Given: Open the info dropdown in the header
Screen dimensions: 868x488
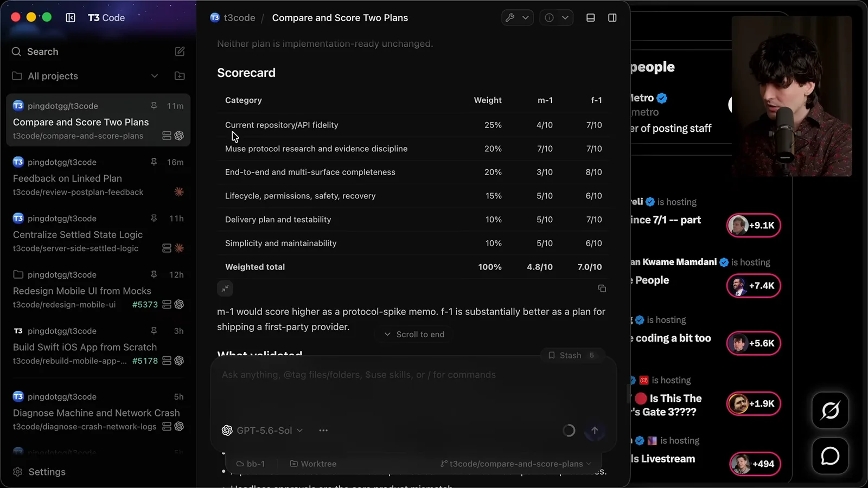Looking at the screenshot, I should pos(557,18).
